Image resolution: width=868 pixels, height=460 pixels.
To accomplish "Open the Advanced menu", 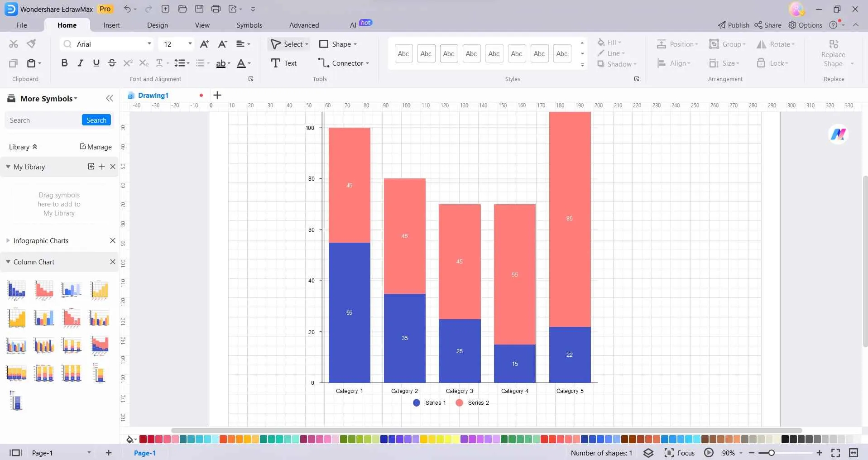I will [x=304, y=25].
